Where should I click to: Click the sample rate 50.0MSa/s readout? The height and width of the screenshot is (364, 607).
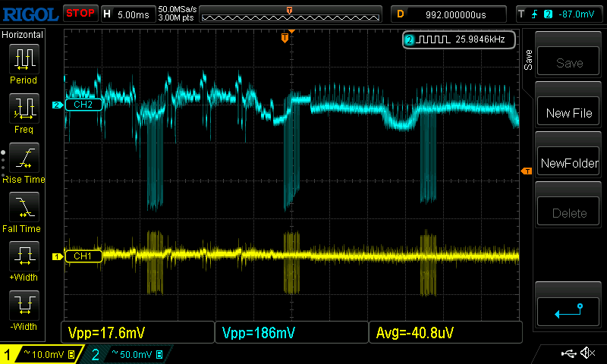click(178, 9)
